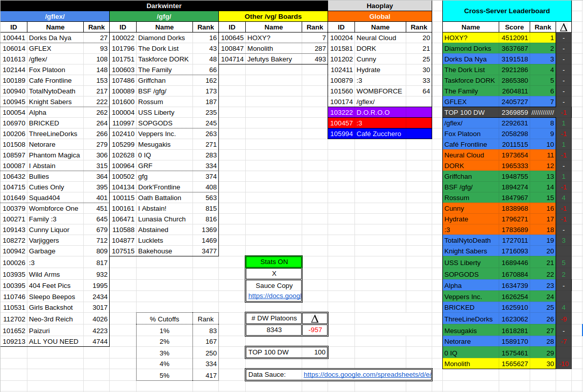Select the % Cutoffs header cell
This screenshot has height=392, width=583.
coord(165,319)
